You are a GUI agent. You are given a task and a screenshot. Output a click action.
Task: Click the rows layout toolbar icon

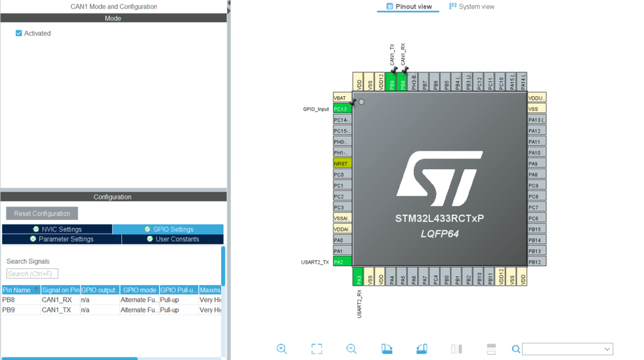pos(491,349)
